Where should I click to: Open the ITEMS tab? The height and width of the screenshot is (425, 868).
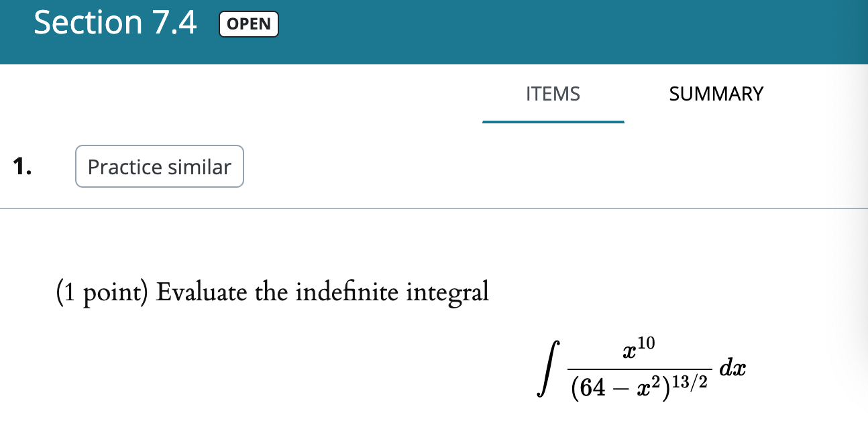[553, 94]
